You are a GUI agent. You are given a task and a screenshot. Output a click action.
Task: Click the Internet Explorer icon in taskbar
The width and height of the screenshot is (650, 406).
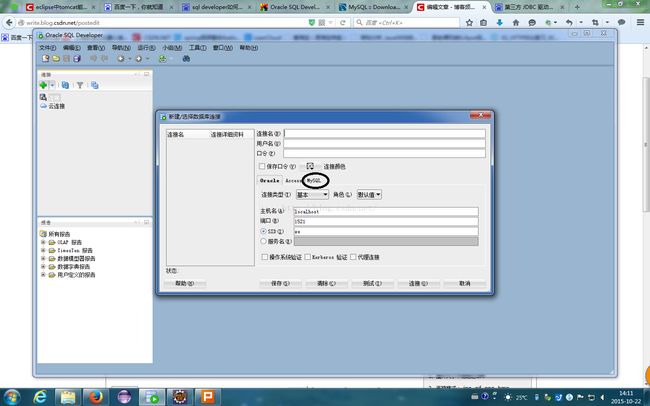(40, 397)
